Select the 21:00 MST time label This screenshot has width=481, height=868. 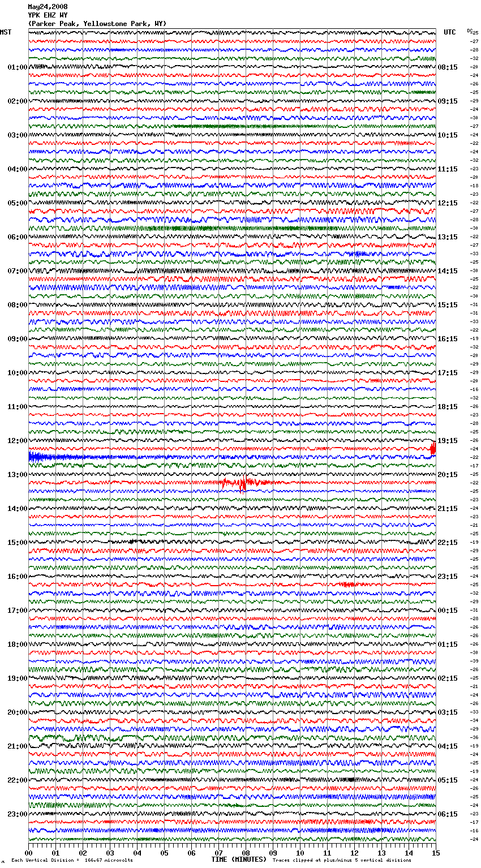(18, 746)
